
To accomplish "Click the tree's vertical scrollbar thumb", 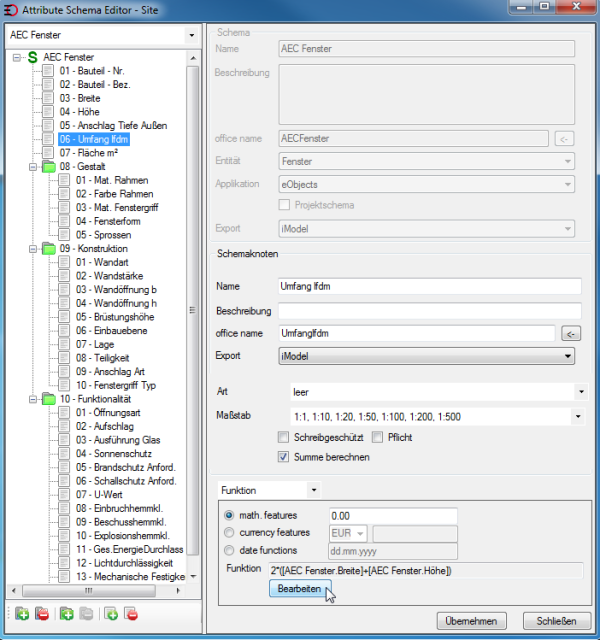I will point(193,310).
